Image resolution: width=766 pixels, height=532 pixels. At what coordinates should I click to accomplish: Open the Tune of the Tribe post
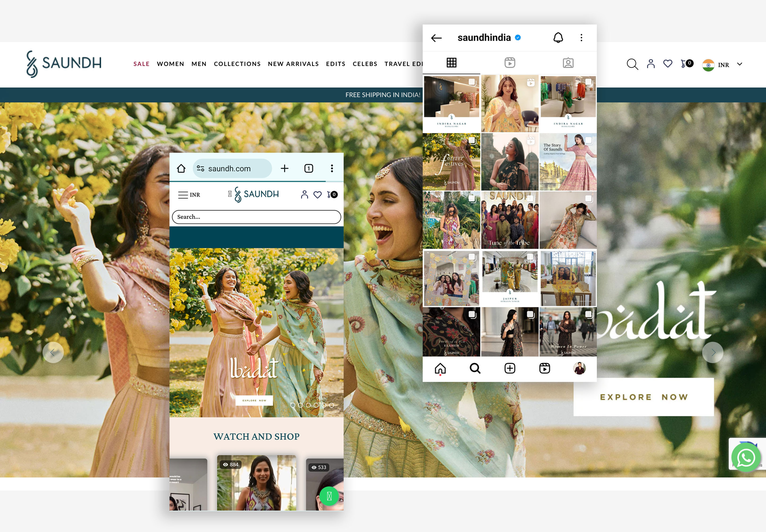click(x=510, y=220)
